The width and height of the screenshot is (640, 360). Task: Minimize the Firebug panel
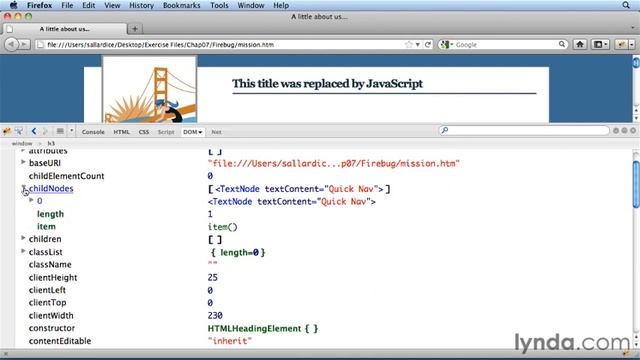coord(616,131)
